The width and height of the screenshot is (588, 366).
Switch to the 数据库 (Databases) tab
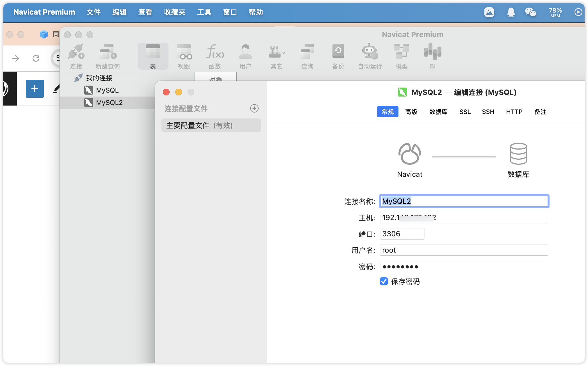pos(438,112)
